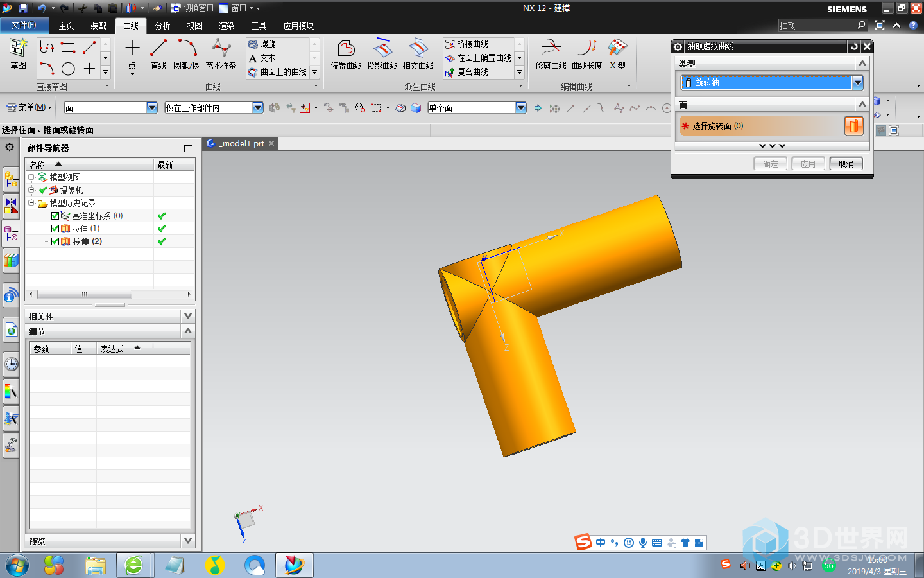Click the X-Form (X 型) tool
The width and height of the screenshot is (924, 578).
point(618,54)
